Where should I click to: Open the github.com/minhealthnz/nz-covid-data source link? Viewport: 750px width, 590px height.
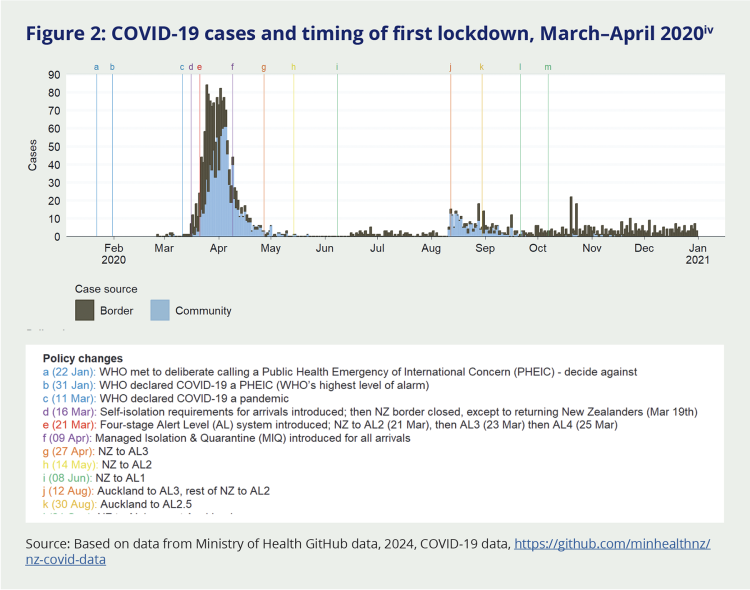pyautogui.click(x=368, y=551)
